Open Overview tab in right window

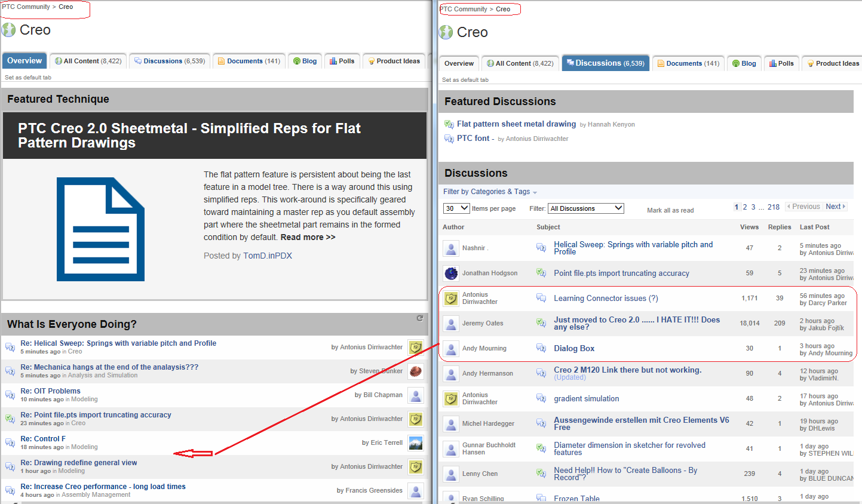tap(459, 63)
